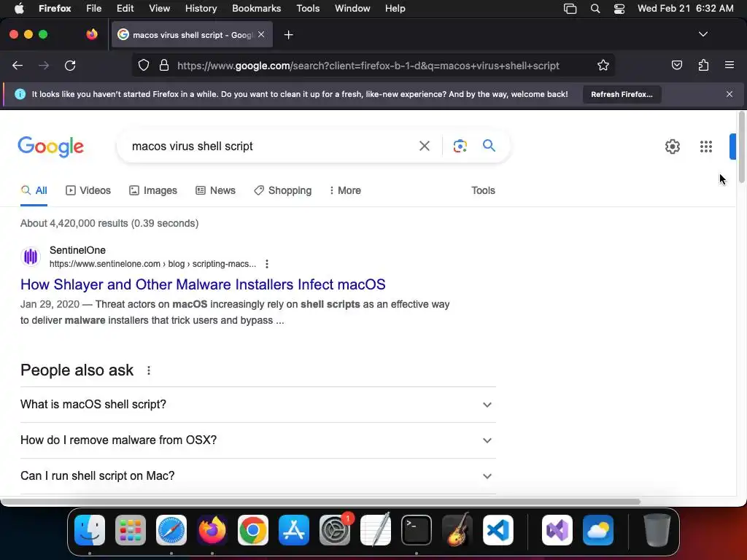The image size is (747, 560).
Task: Click the menu bar date and time
Action: pyautogui.click(x=686, y=9)
